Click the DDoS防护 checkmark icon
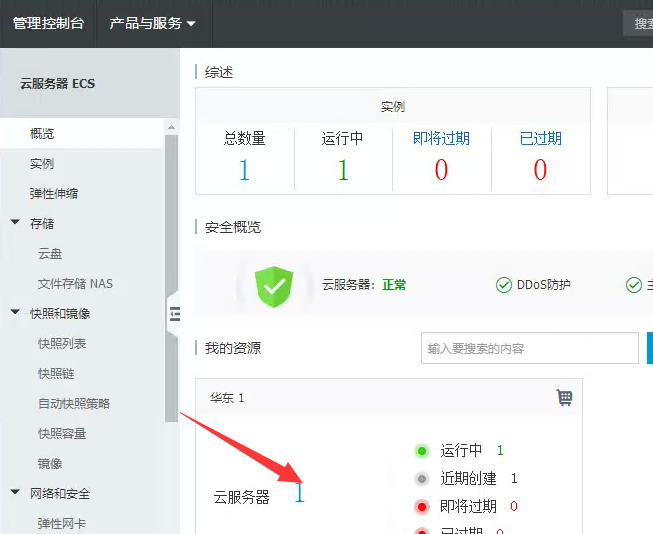653x534 pixels. click(504, 286)
